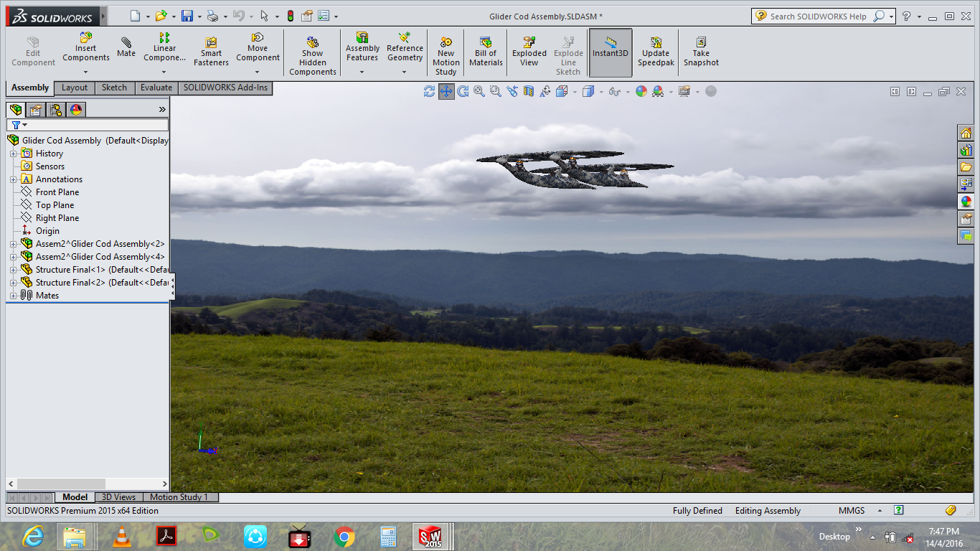Viewport: 980px width, 551px height.
Task: Expand the Annotations tree node
Action: point(13,179)
